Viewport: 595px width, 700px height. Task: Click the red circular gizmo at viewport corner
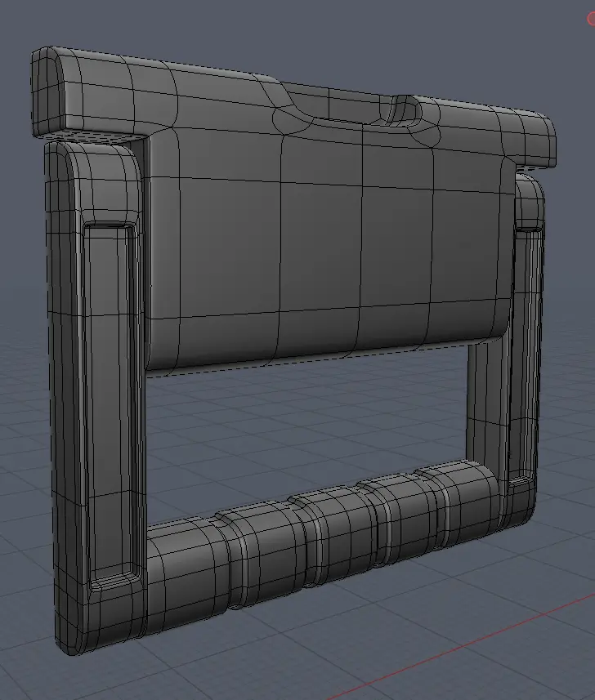pos(591,18)
